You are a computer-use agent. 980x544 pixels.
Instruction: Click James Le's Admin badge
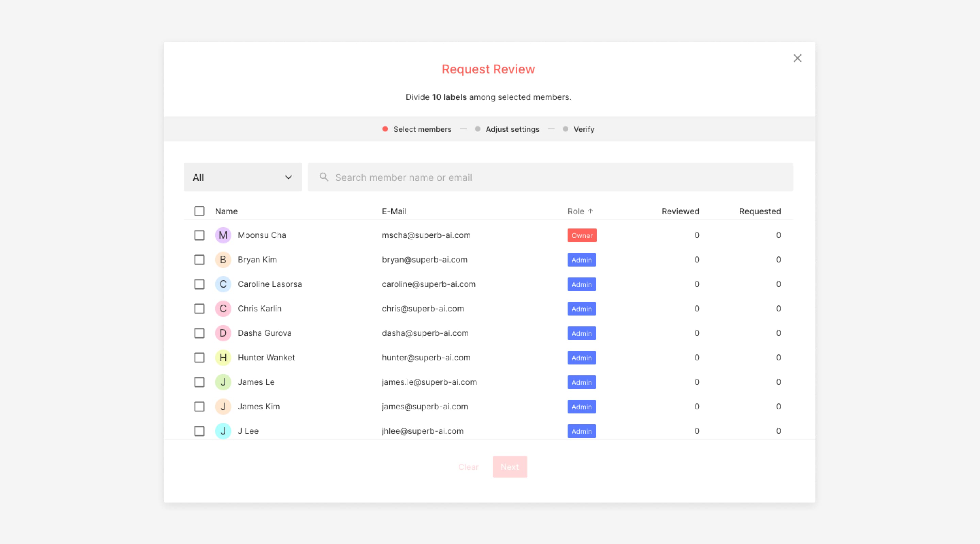click(582, 382)
